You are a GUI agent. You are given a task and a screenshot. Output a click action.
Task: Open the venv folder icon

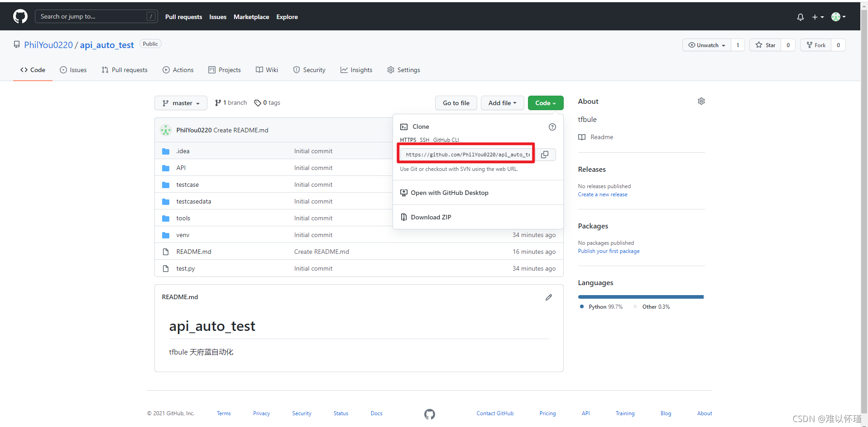coord(166,235)
